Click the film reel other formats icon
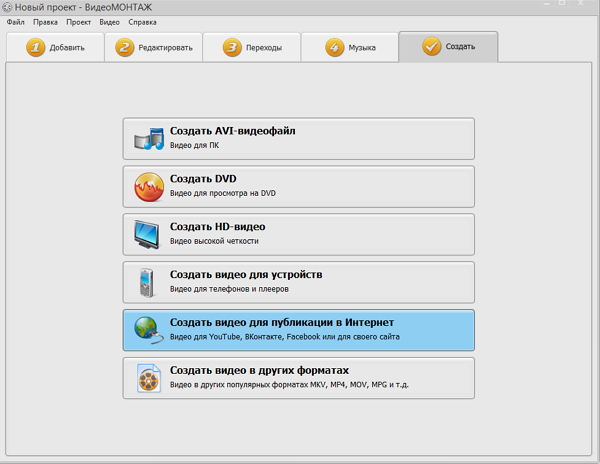Screen dimensions: 600x464 (149, 378)
